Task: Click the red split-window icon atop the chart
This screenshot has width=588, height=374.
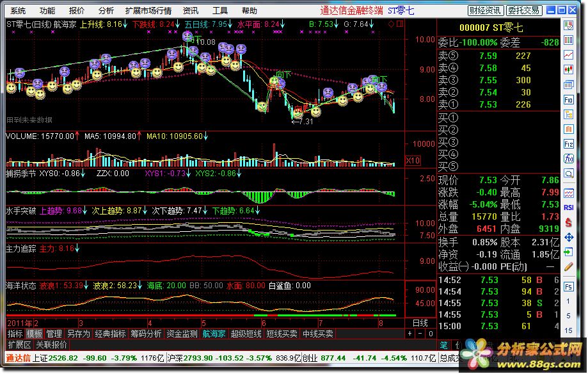Action: 400,24
